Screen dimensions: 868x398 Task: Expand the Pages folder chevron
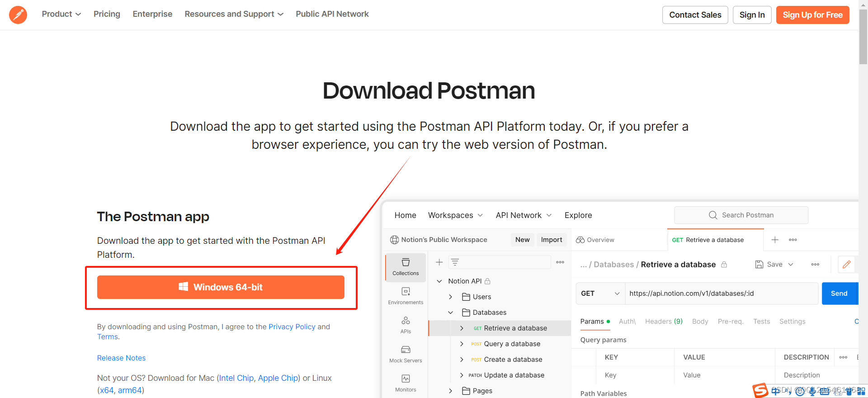(450, 391)
